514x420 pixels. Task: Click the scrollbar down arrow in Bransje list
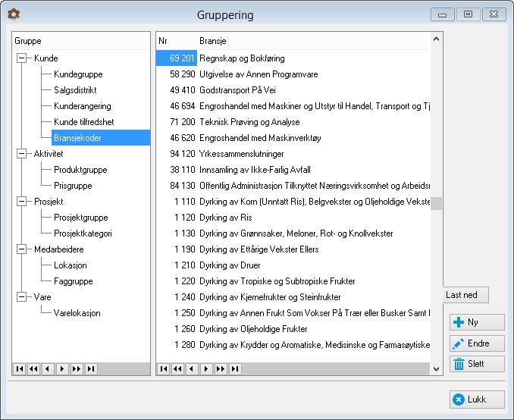(x=436, y=369)
